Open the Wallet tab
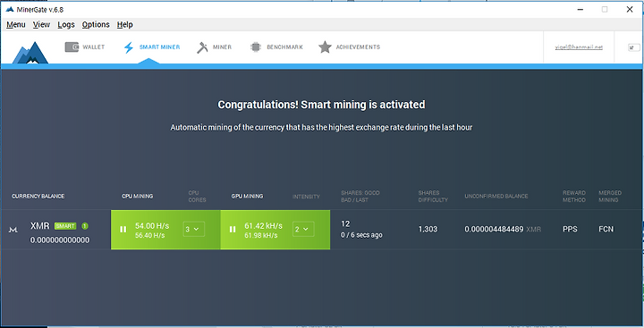644x328 pixels. click(85, 46)
